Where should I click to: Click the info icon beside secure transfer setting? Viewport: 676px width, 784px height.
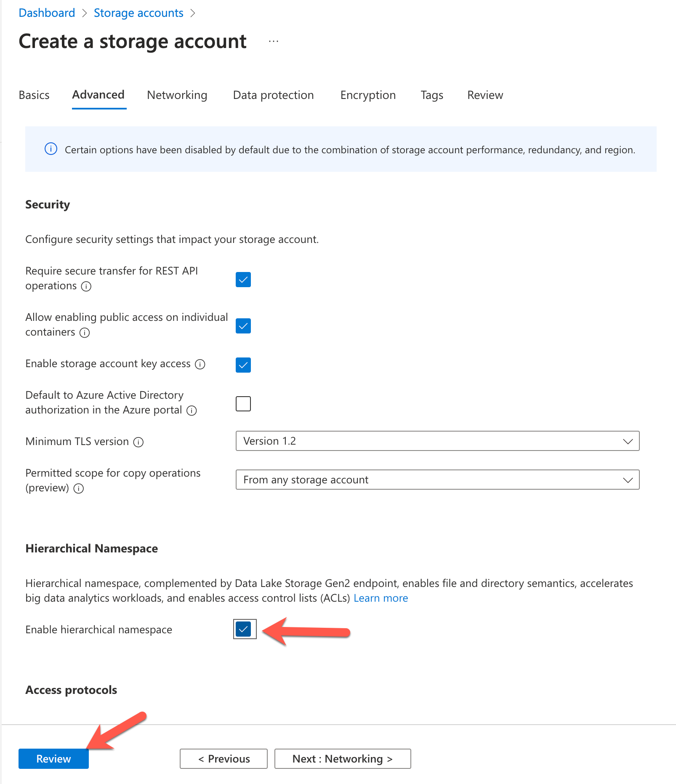(x=87, y=286)
